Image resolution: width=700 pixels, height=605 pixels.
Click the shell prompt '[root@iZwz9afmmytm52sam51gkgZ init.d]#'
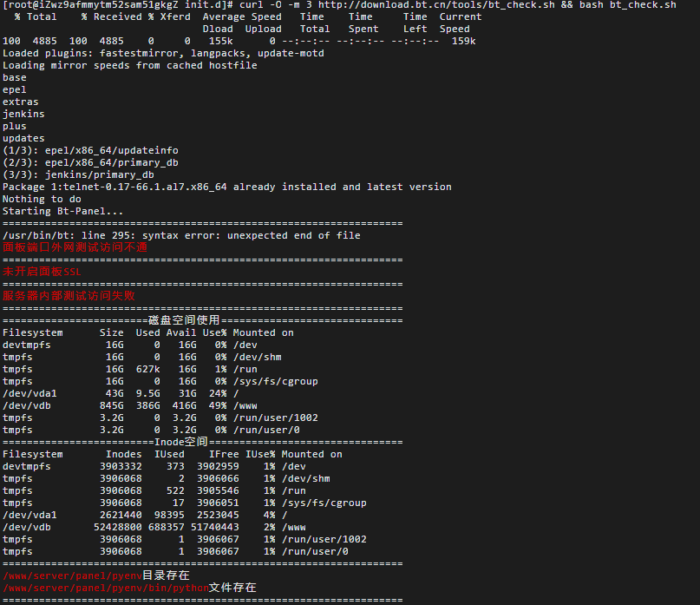pos(118,5)
